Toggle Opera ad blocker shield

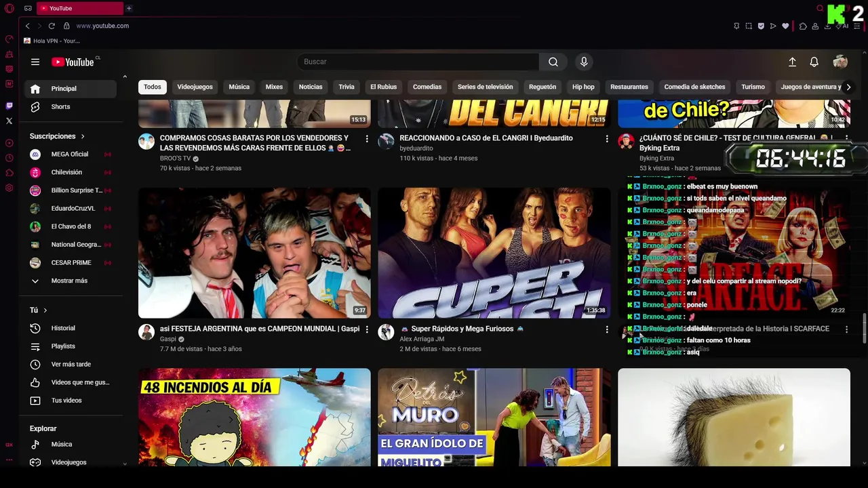tap(761, 26)
